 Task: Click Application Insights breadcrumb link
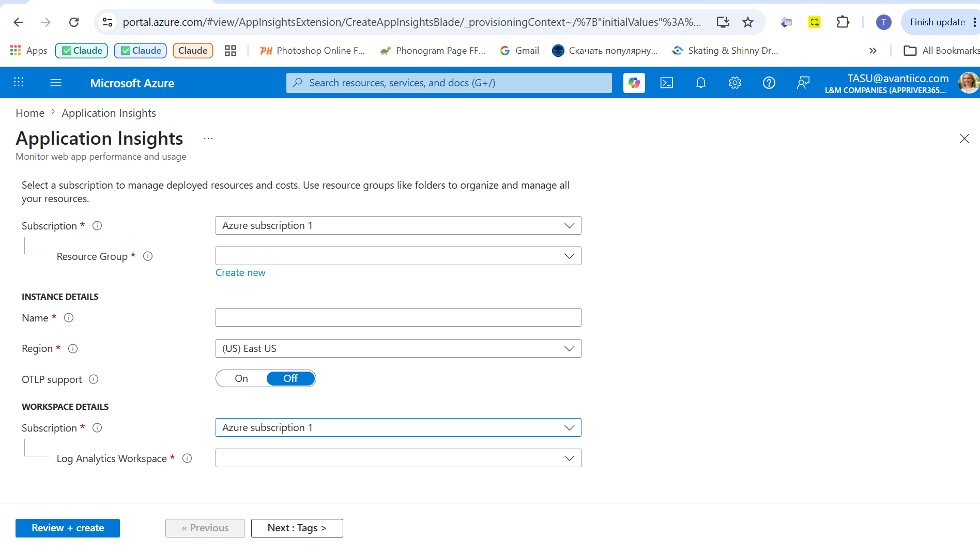(109, 113)
